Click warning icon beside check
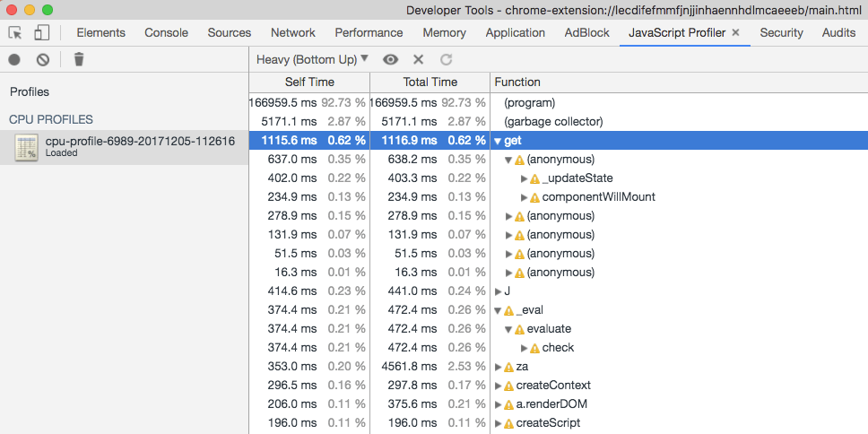The image size is (868, 434). click(x=534, y=348)
